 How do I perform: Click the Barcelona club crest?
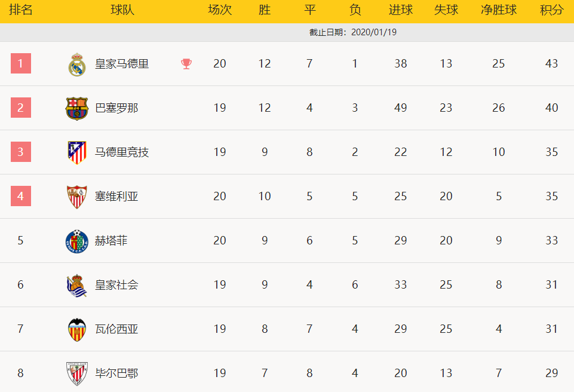click(x=77, y=108)
